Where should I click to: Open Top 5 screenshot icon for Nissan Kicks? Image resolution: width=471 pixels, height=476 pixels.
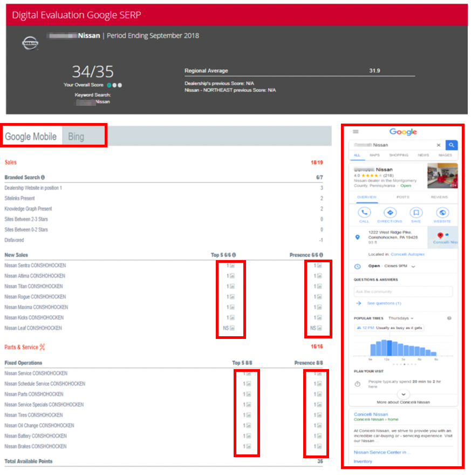[x=232, y=317]
